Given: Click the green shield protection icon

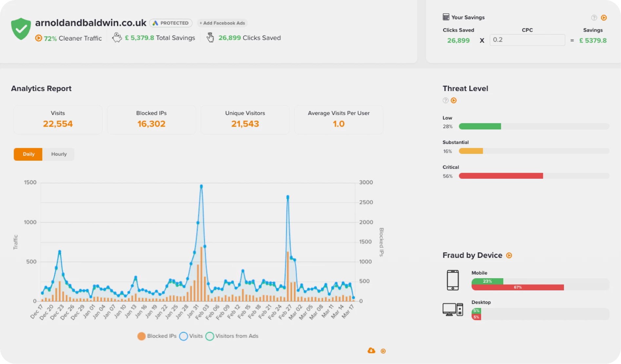Looking at the screenshot, I should (21, 29).
